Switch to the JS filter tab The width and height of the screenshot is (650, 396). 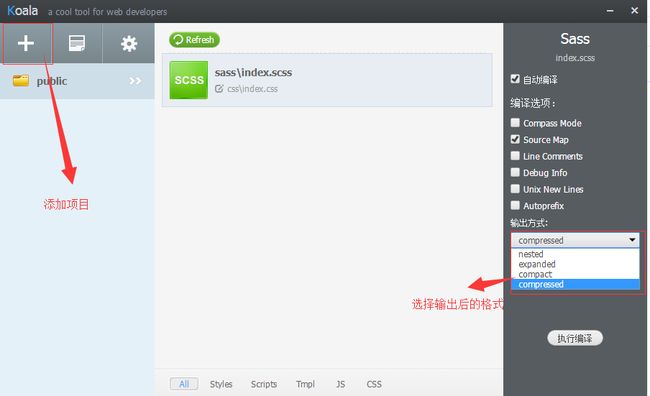point(340,384)
